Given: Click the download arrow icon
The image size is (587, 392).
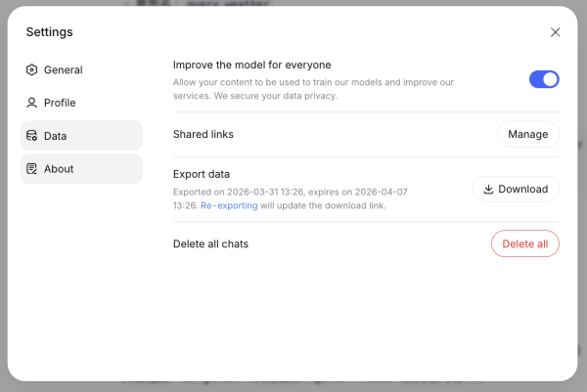Looking at the screenshot, I should 488,189.
